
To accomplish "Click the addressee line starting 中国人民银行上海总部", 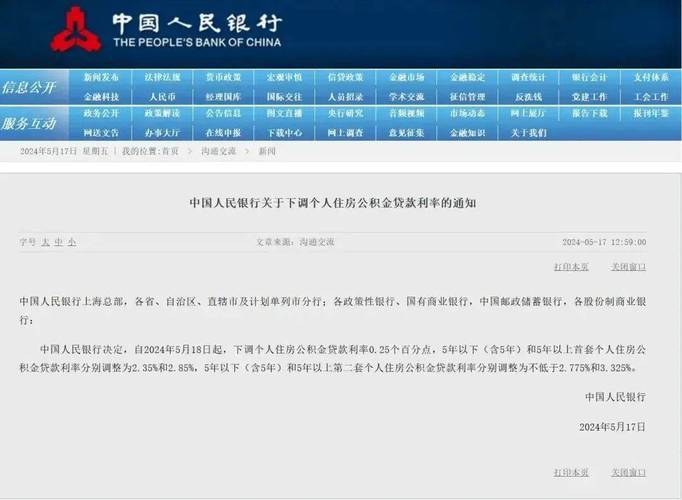I will [x=333, y=310].
